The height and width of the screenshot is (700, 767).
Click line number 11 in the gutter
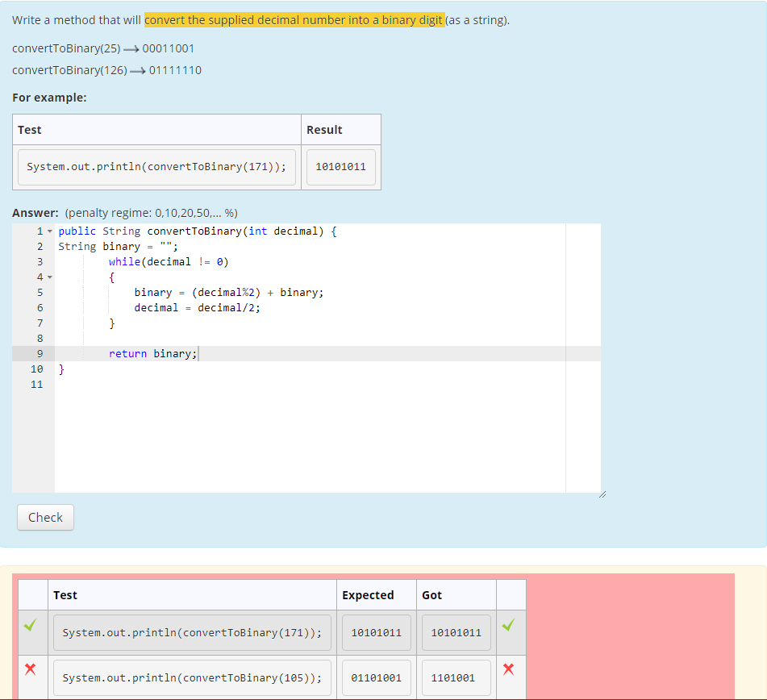click(36, 385)
